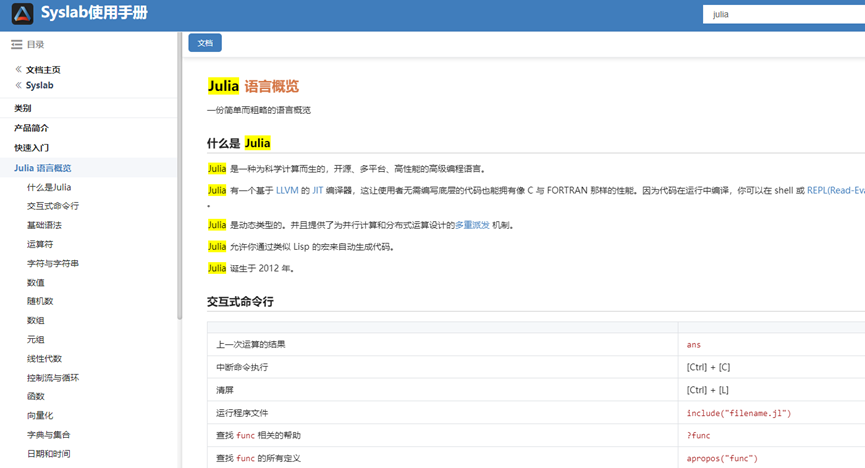This screenshot has width=865, height=468.
Task: Open the 快速入门 sidebar section
Action: pyautogui.click(x=31, y=148)
